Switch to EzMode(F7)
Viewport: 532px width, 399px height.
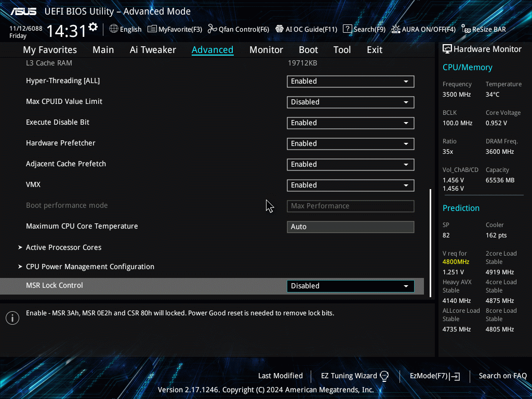click(x=434, y=376)
